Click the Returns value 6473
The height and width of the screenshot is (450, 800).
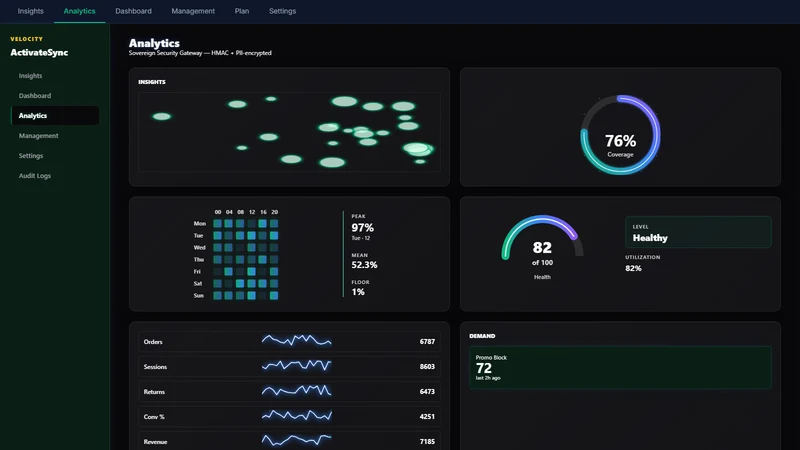click(x=427, y=392)
